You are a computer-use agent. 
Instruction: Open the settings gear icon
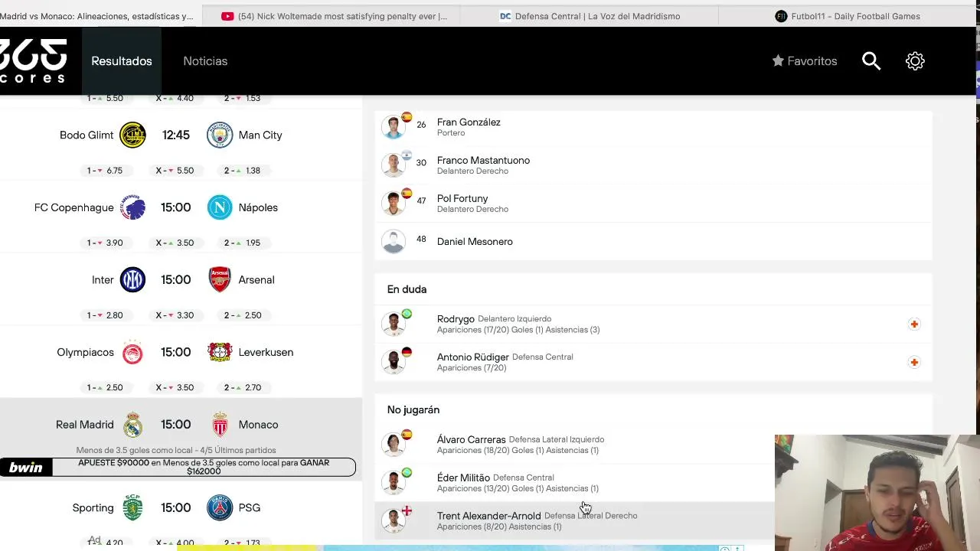(915, 61)
